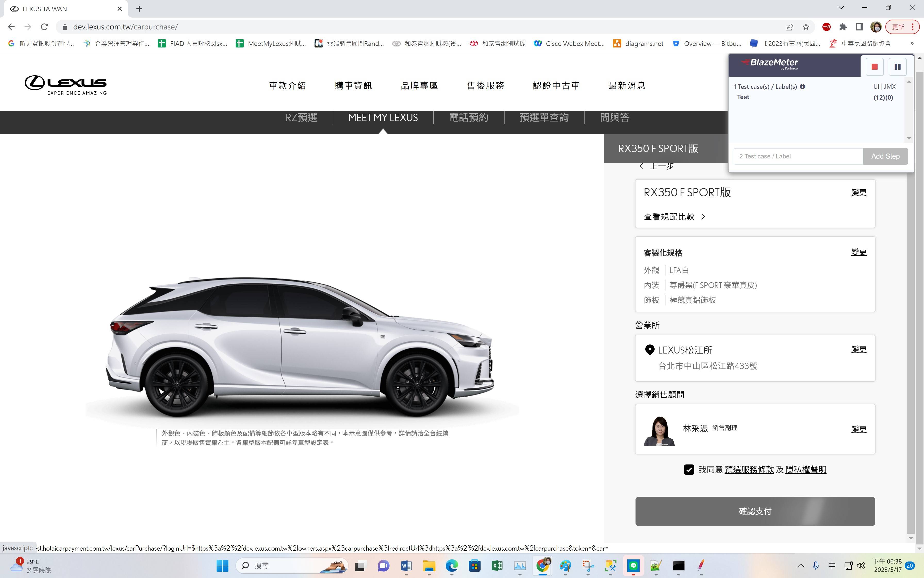
Task: Uncheck the agree to terms checkbox
Action: [689, 469]
